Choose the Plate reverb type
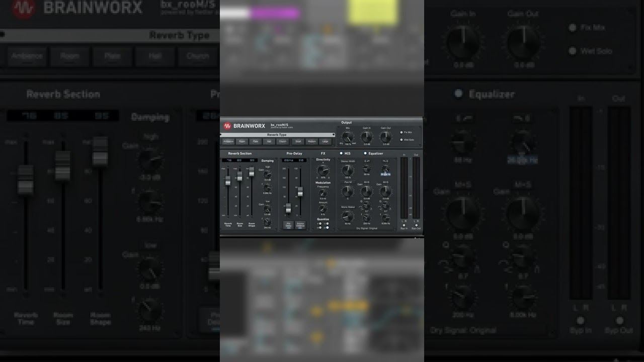The height and width of the screenshot is (362, 644). tap(256, 141)
